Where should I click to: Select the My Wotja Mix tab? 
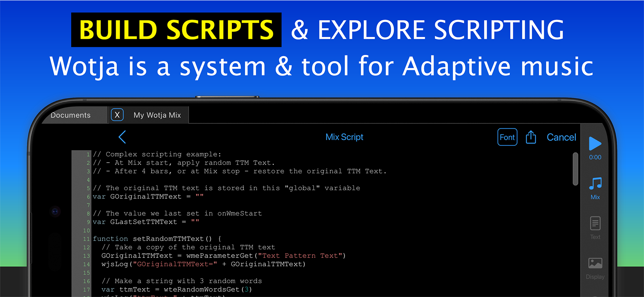coord(157,115)
